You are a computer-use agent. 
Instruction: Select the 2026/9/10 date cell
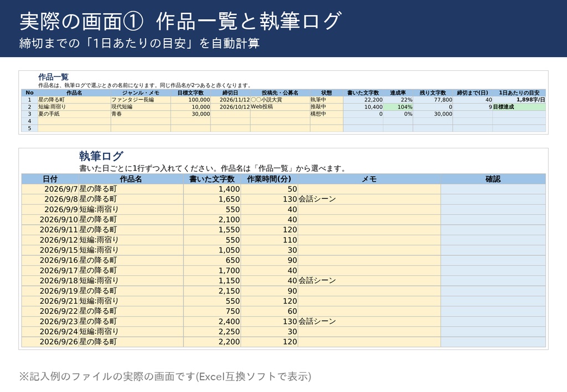click(x=50, y=219)
